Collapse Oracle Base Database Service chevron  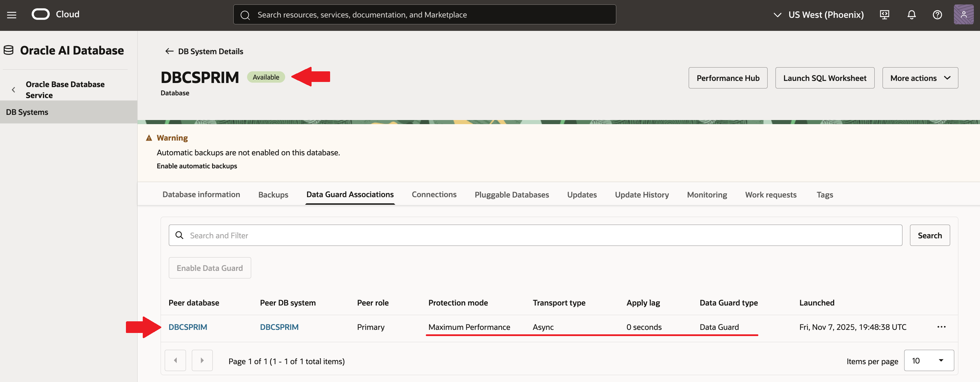coord(13,90)
